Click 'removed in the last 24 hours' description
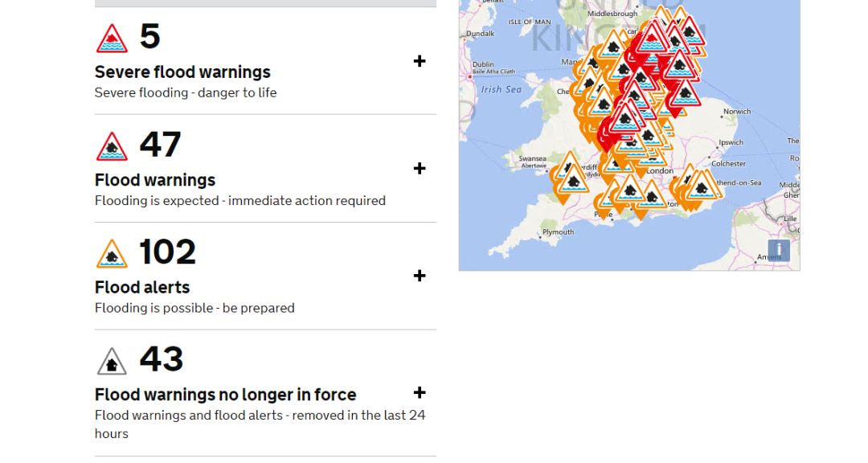Screen dimensions: 868x463 pos(260,424)
